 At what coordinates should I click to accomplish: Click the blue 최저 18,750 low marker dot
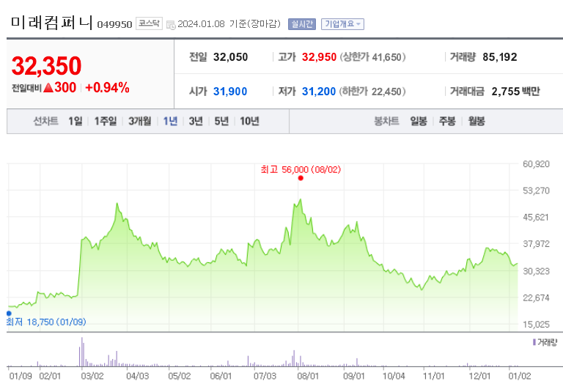9,314
